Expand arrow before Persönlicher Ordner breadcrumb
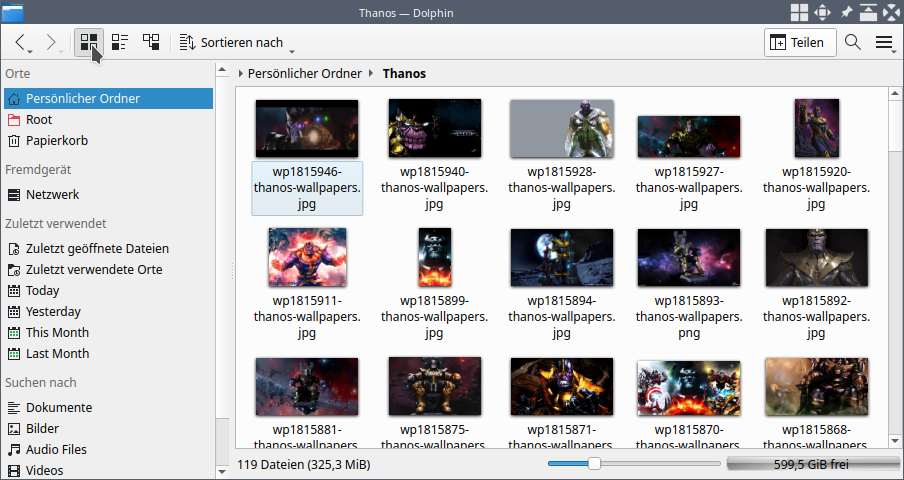 (240, 74)
